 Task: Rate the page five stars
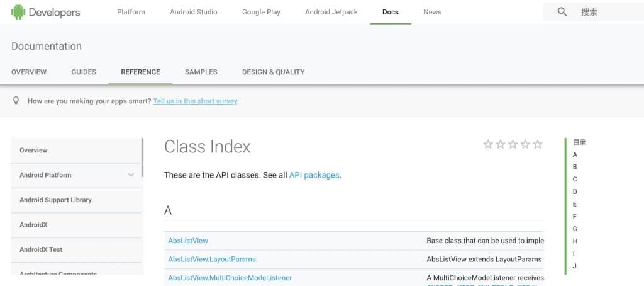point(538,144)
